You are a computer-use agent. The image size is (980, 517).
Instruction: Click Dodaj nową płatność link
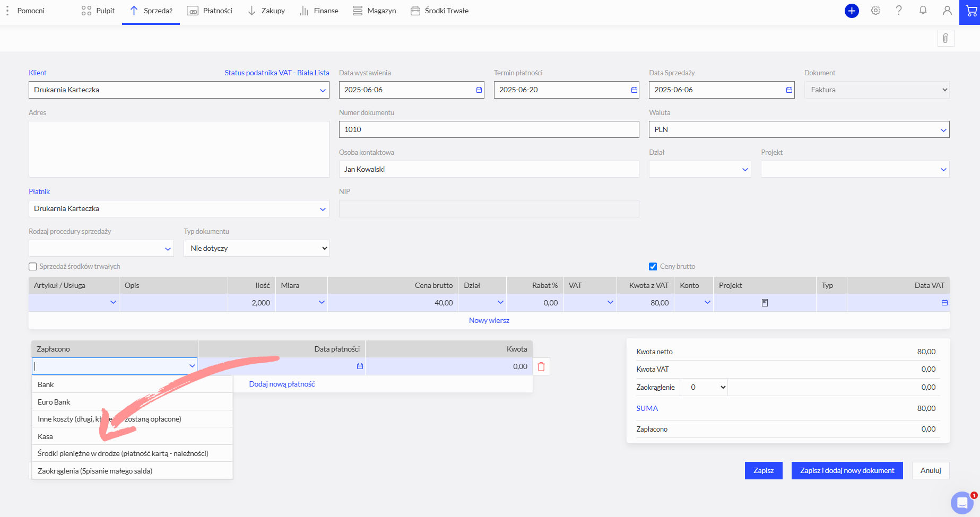pos(282,384)
